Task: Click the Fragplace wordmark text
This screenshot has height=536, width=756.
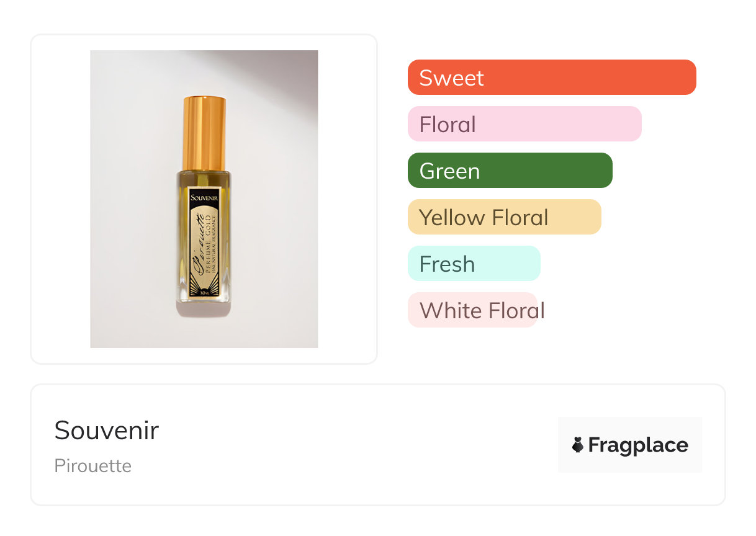Action: pos(637,445)
